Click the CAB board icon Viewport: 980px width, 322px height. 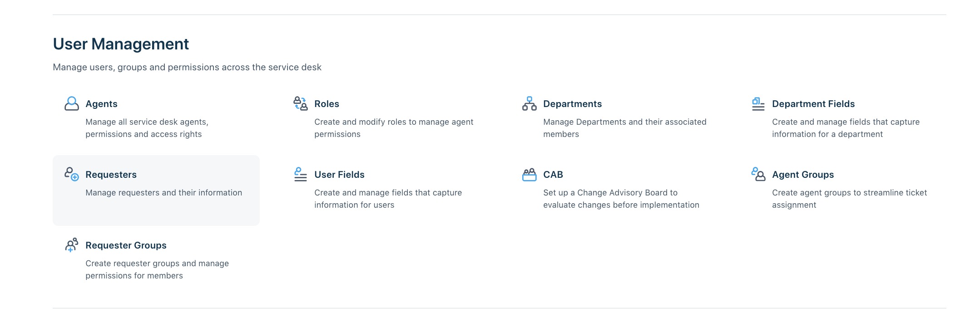529,174
